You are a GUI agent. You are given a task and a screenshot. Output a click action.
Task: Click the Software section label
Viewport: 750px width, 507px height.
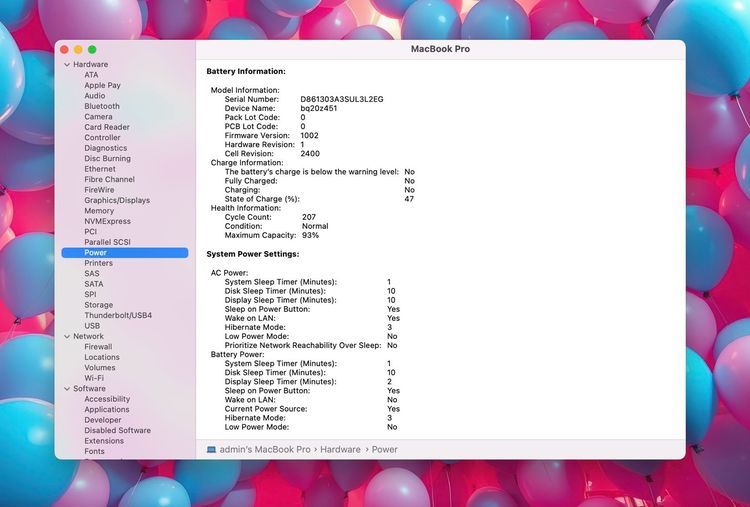pos(89,389)
